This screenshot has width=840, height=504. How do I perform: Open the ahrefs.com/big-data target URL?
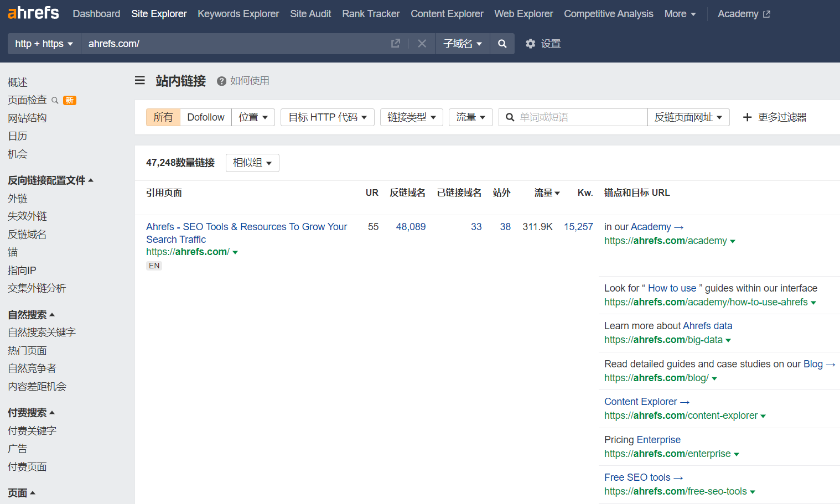tap(663, 340)
